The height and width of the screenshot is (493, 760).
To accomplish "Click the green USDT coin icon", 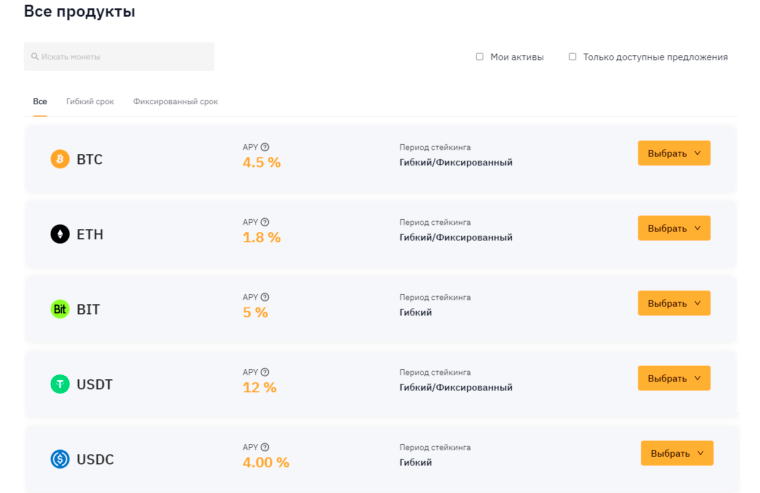I will pos(60,384).
